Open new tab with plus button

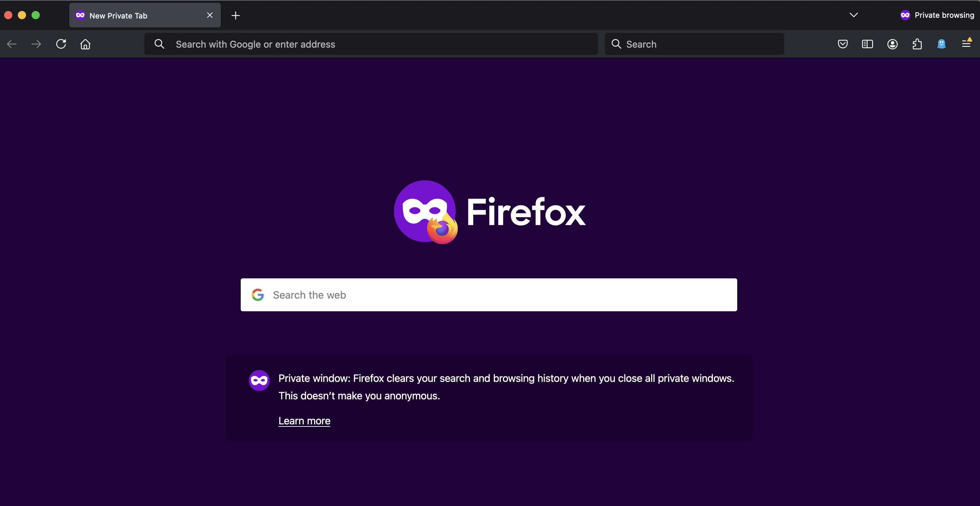pos(236,15)
